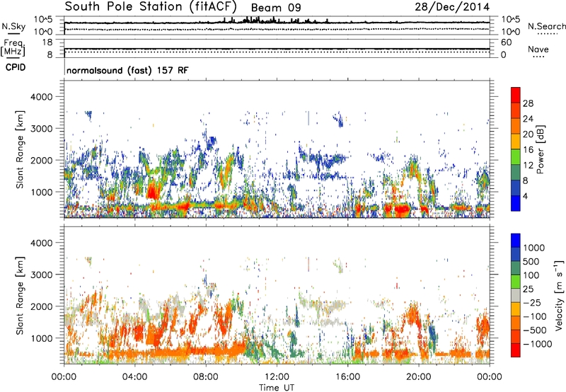Click the '-1000' tick on Velocity colorbar

pyautogui.click(x=538, y=344)
